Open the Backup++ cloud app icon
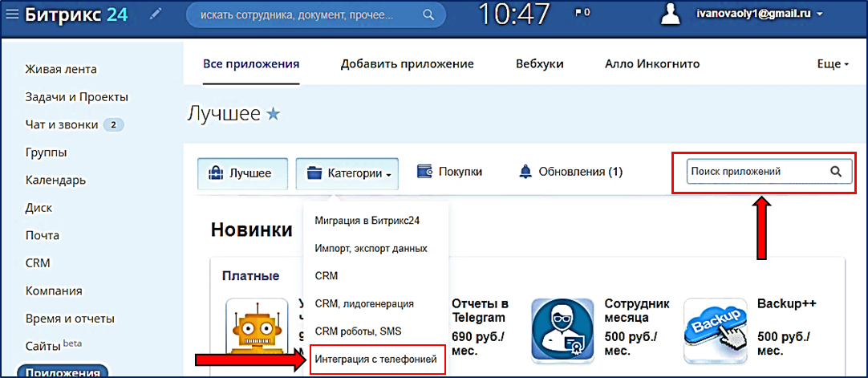Viewport: 868px width, 378px height. click(x=716, y=330)
